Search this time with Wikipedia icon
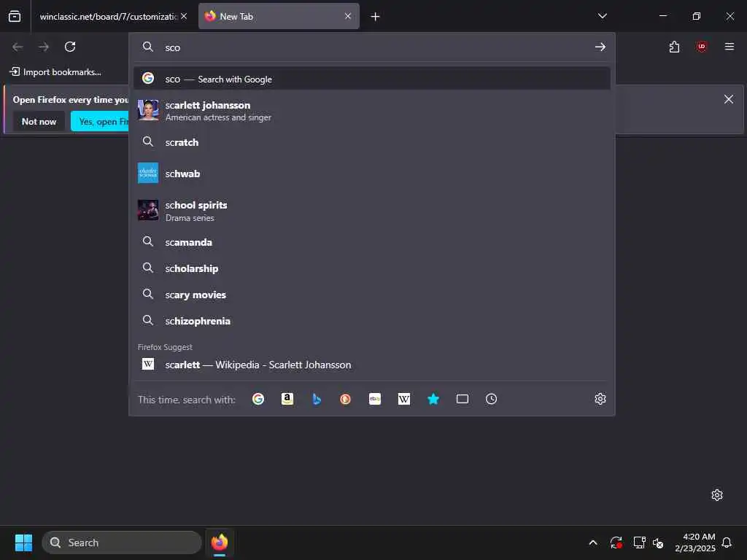 [x=404, y=399]
